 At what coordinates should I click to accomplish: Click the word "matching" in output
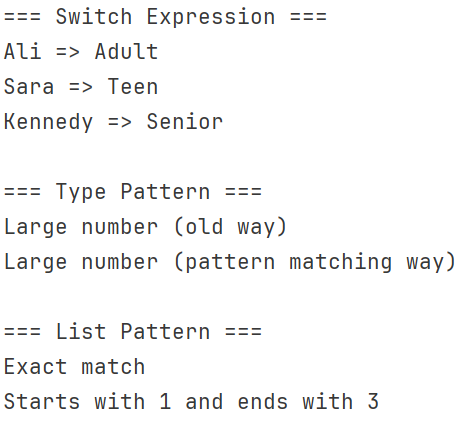point(341,262)
